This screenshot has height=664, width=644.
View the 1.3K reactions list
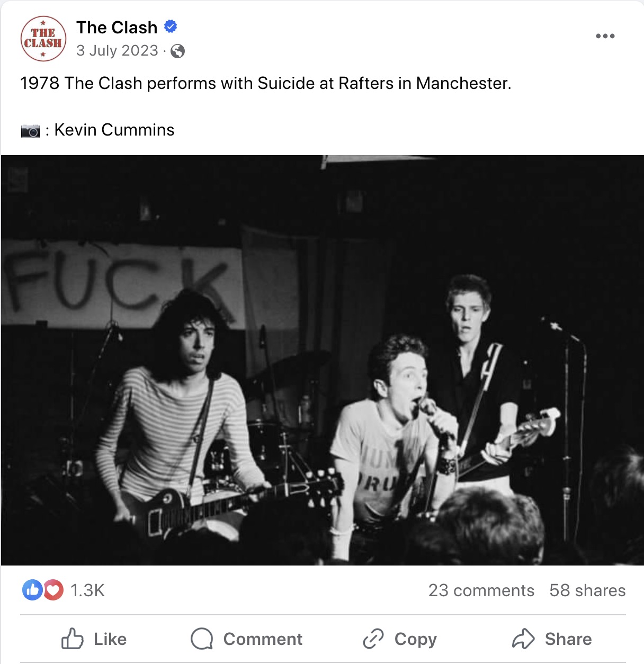pos(87,590)
